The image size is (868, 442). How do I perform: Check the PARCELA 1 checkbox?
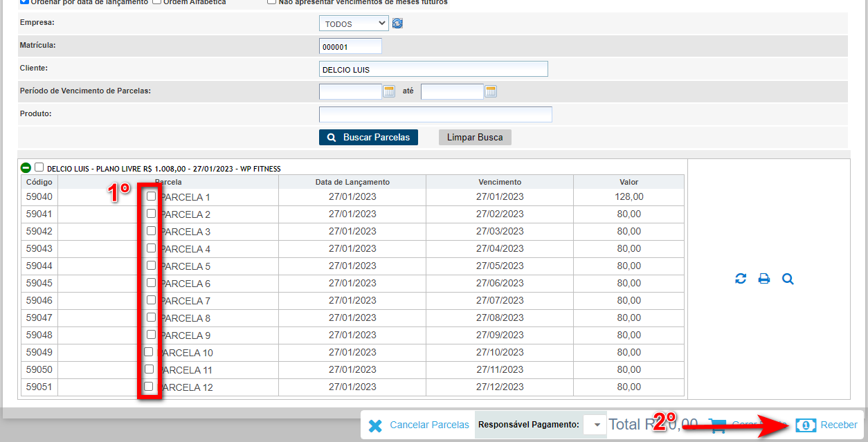[151, 196]
